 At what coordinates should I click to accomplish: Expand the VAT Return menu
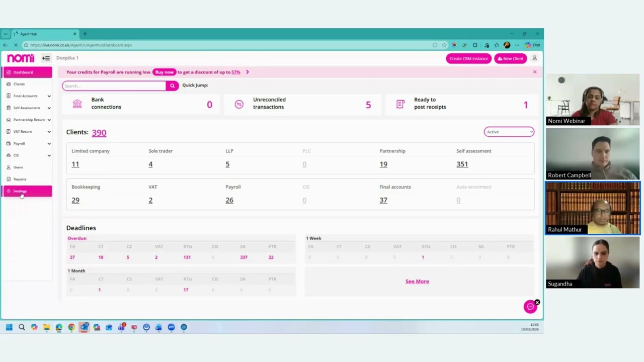[49, 132]
